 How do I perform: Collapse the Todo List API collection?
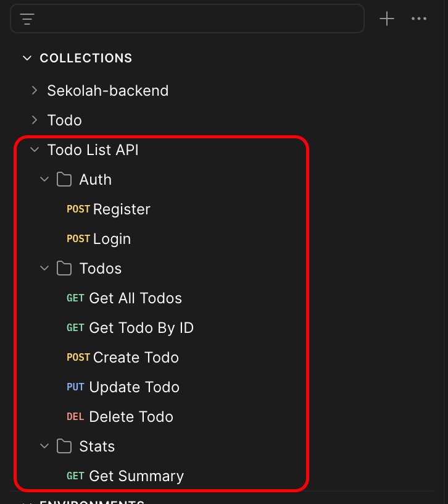(x=35, y=150)
